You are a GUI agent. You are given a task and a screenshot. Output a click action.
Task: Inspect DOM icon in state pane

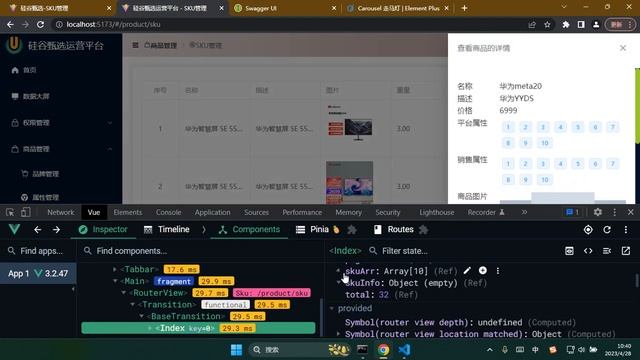pos(569,251)
